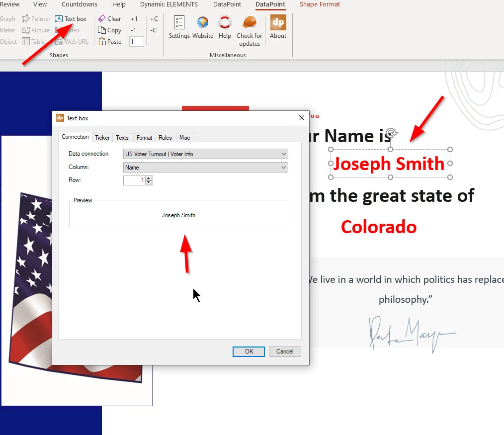Click OK in Text box dialog
Viewport: 504px width, 435px height.
click(249, 351)
